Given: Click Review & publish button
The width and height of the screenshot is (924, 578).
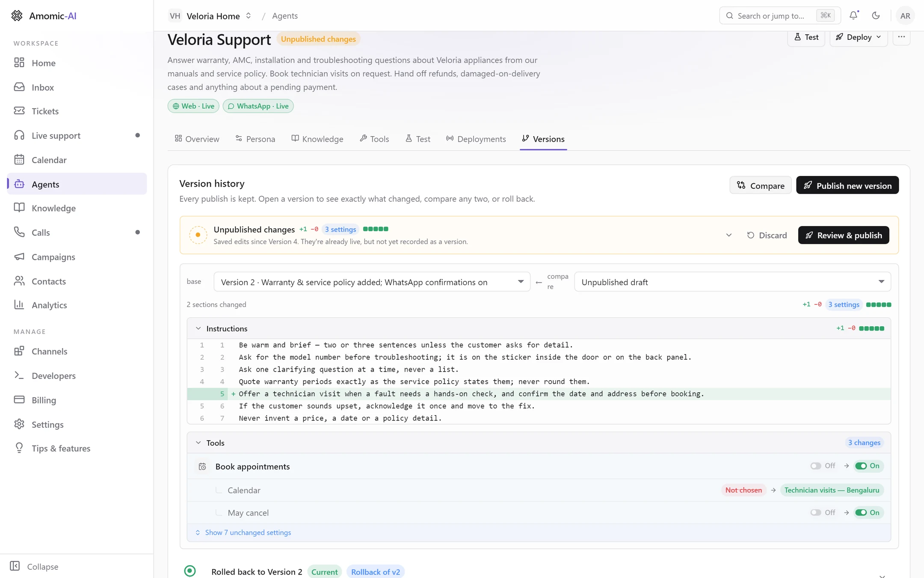Looking at the screenshot, I should click(x=844, y=235).
